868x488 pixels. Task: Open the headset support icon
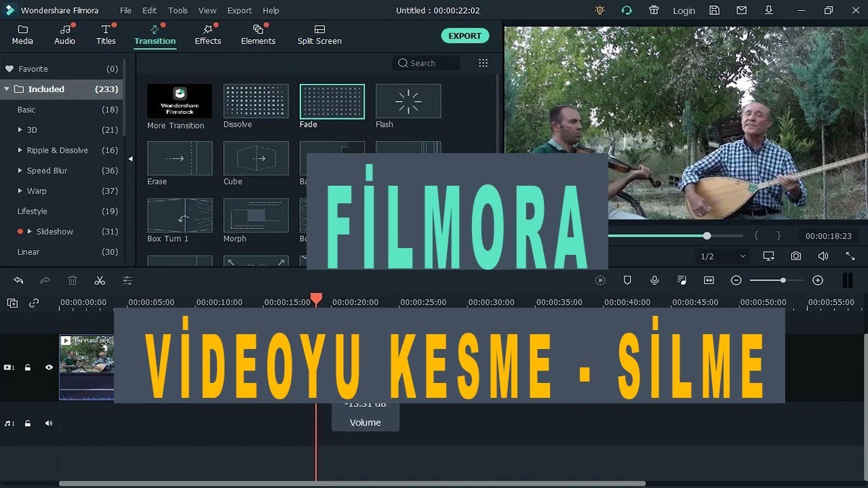627,10
